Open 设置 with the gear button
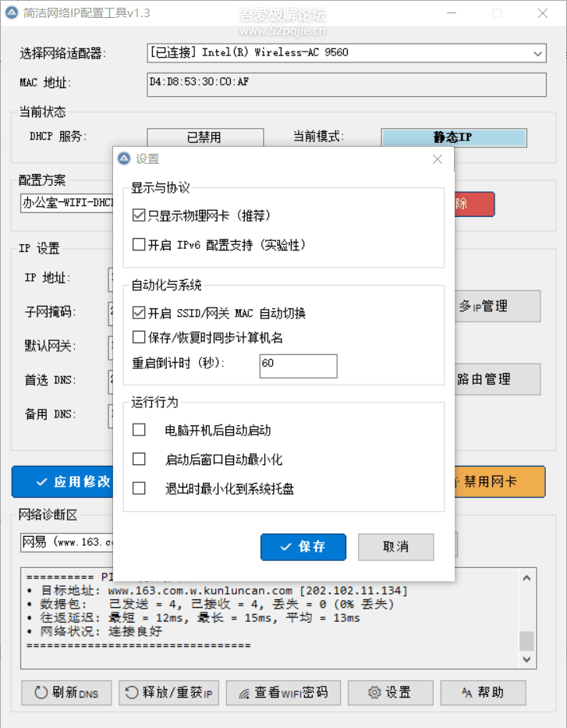 390,693
